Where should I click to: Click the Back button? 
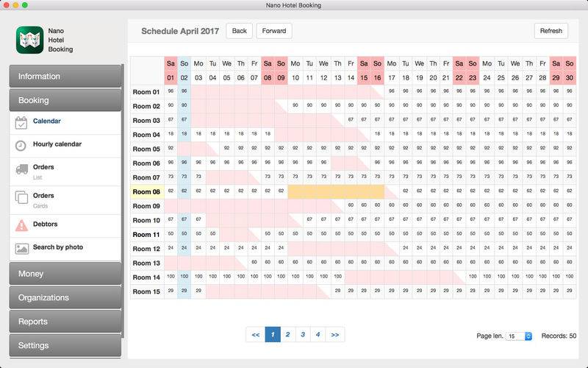(240, 31)
